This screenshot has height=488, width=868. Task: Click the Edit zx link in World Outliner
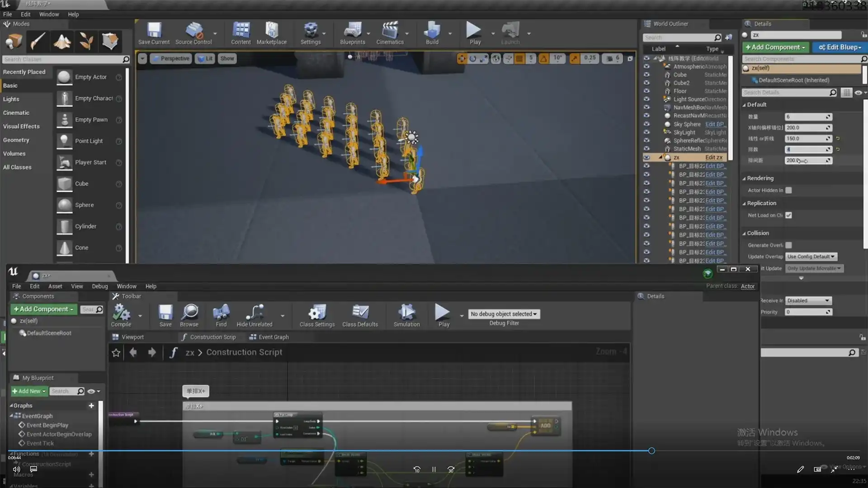click(x=713, y=157)
